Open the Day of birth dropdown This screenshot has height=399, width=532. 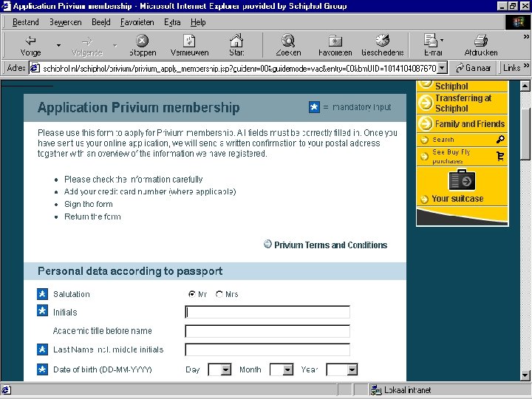click(x=219, y=369)
